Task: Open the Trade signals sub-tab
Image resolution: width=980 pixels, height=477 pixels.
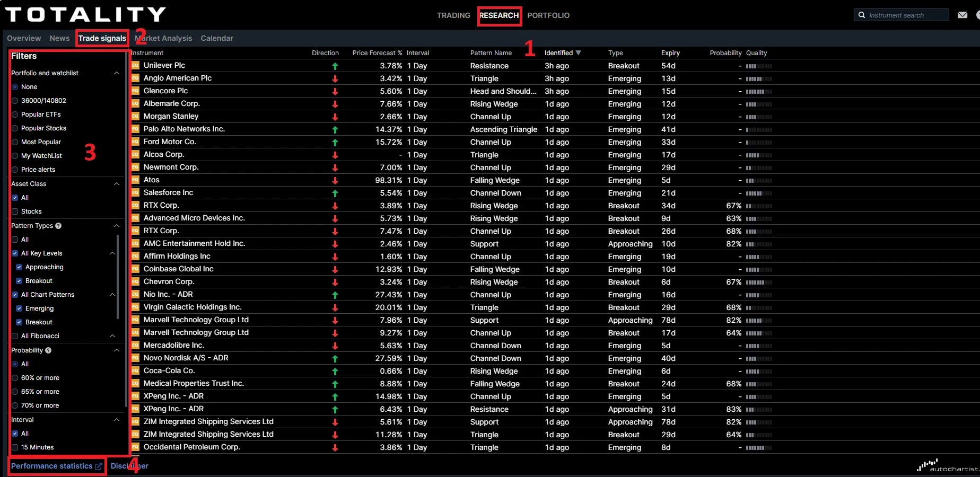Action: (x=102, y=38)
